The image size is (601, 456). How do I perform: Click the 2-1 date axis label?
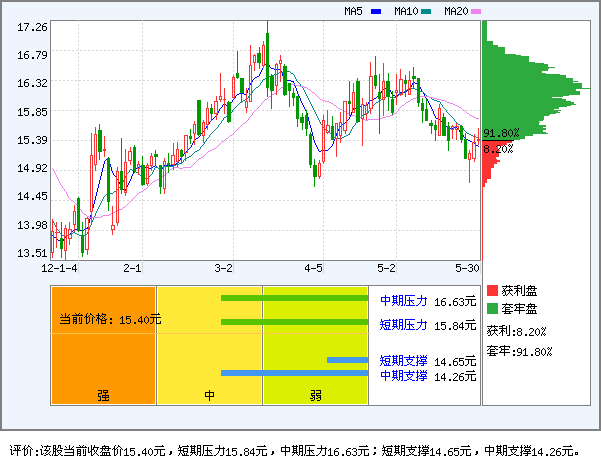(x=132, y=268)
